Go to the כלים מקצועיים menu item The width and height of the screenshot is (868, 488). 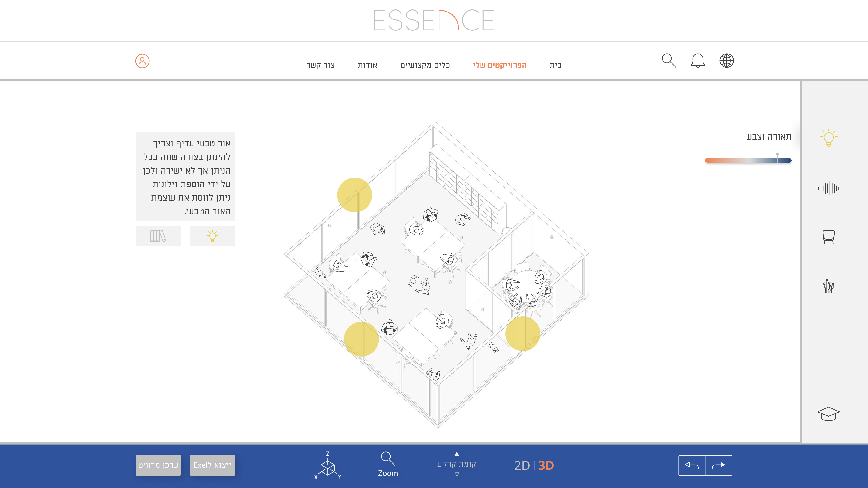click(x=425, y=65)
